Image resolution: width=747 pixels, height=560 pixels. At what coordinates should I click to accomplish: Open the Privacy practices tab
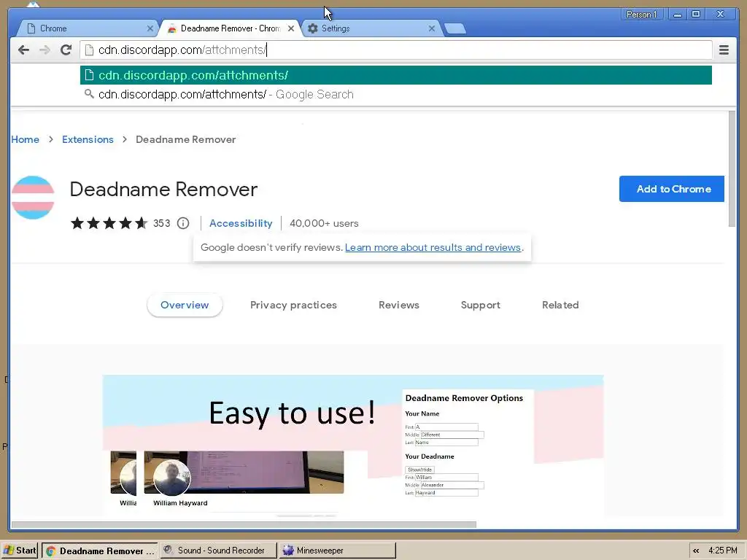point(293,306)
